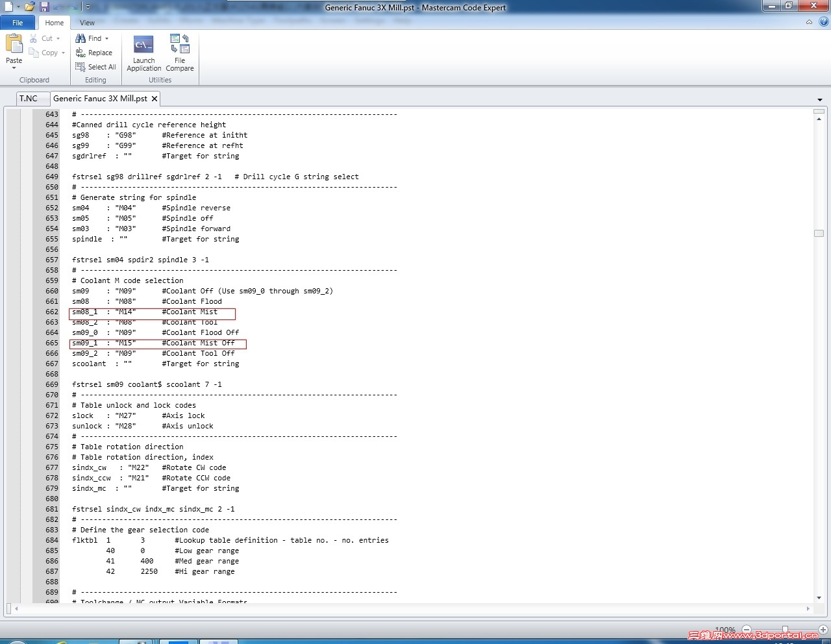Click the vertical scrollbar up arrow
Image resolution: width=831 pixels, height=644 pixels.
819,119
